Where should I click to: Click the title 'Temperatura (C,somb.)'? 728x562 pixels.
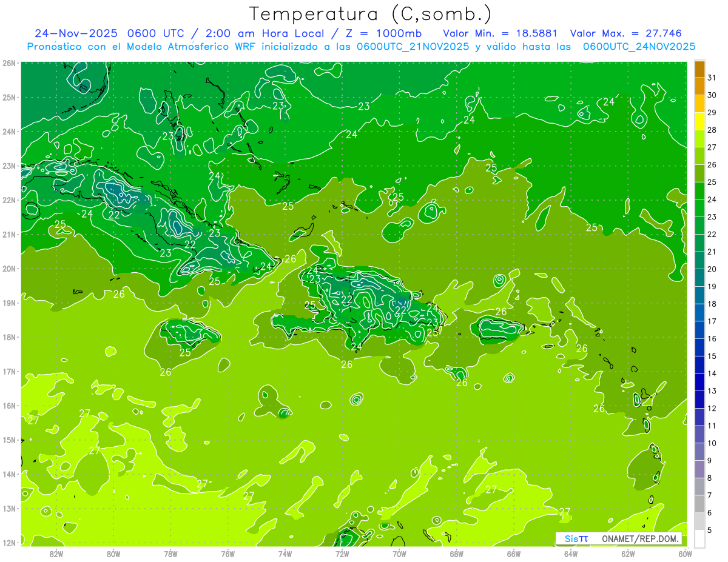(370, 14)
